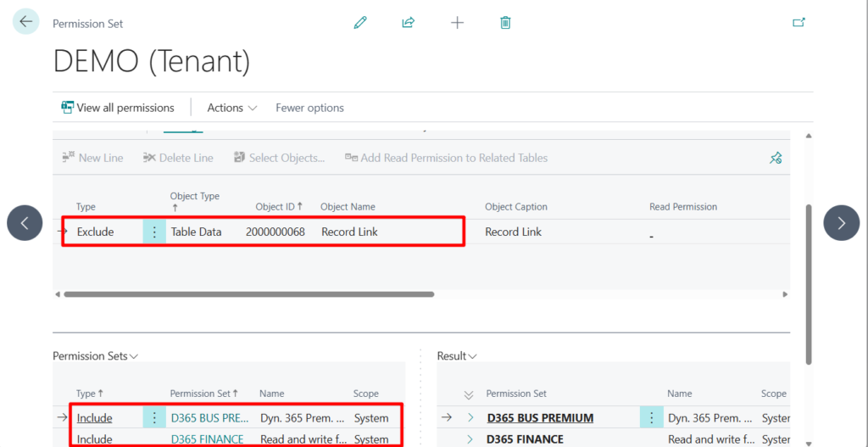The width and height of the screenshot is (868, 447).
Task: Click Fewer options
Action: [309, 108]
